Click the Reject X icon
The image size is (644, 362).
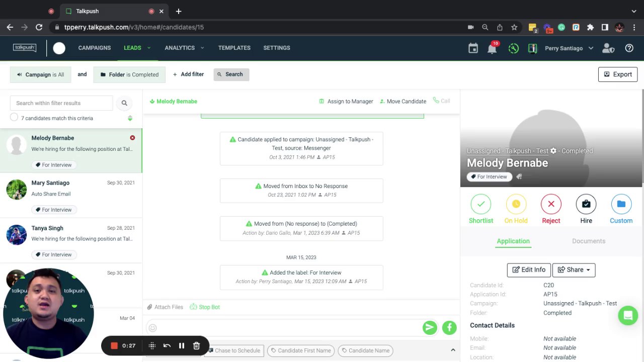click(x=551, y=204)
